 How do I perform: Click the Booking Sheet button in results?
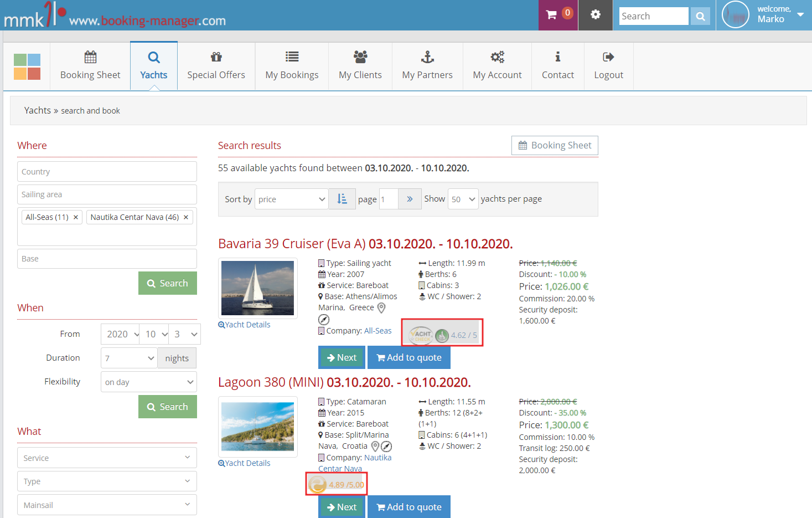tap(555, 145)
